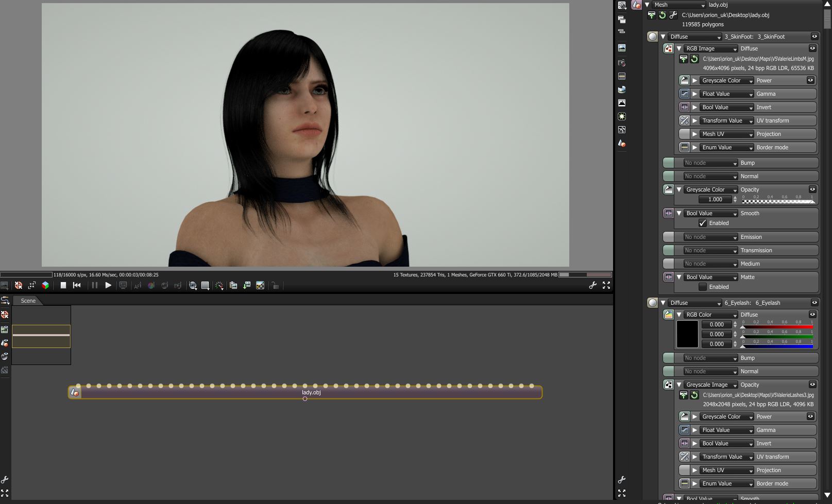Open the RGB Image node type dropdown

click(711, 48)
